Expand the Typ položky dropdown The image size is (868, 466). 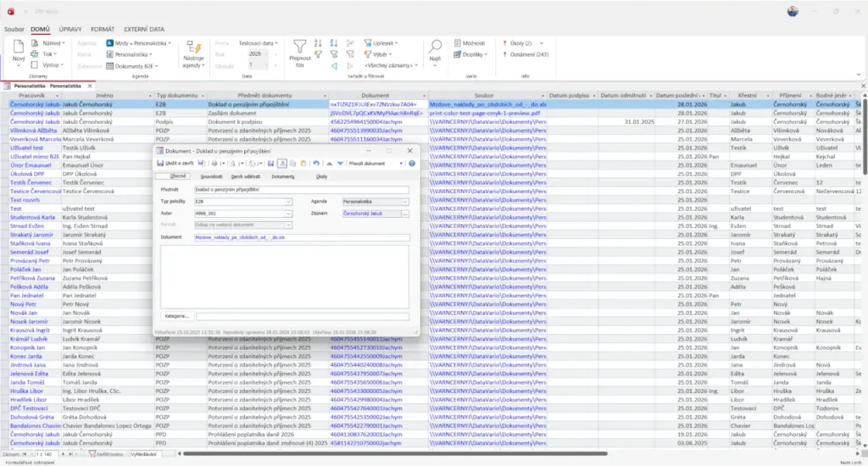288,202
